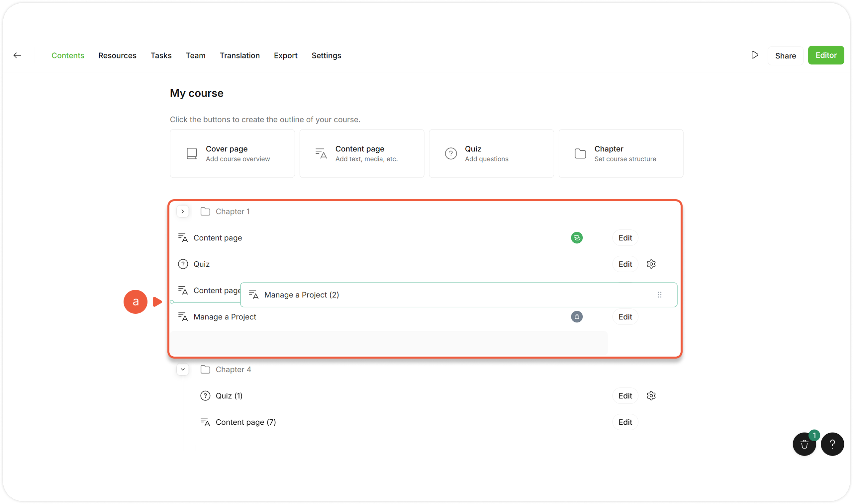
Task: Add a Quiz via the Quiz card
Action: 491,153
